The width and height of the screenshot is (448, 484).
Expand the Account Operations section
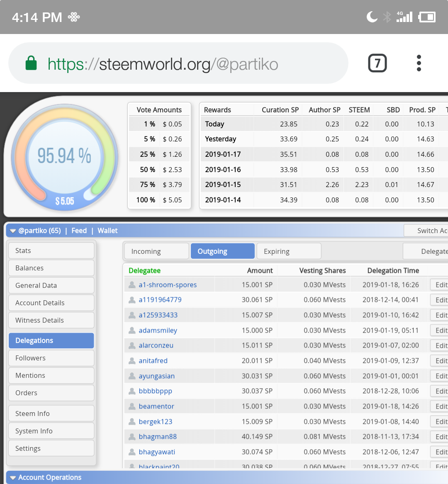point(13,477)
